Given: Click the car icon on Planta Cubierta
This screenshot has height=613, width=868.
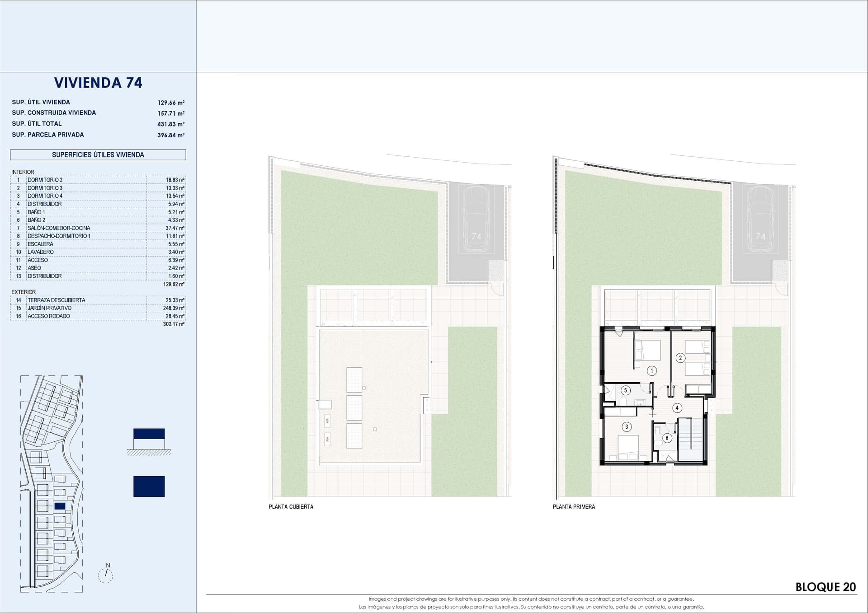Looking at the screenshot, I should click(476, 219).
